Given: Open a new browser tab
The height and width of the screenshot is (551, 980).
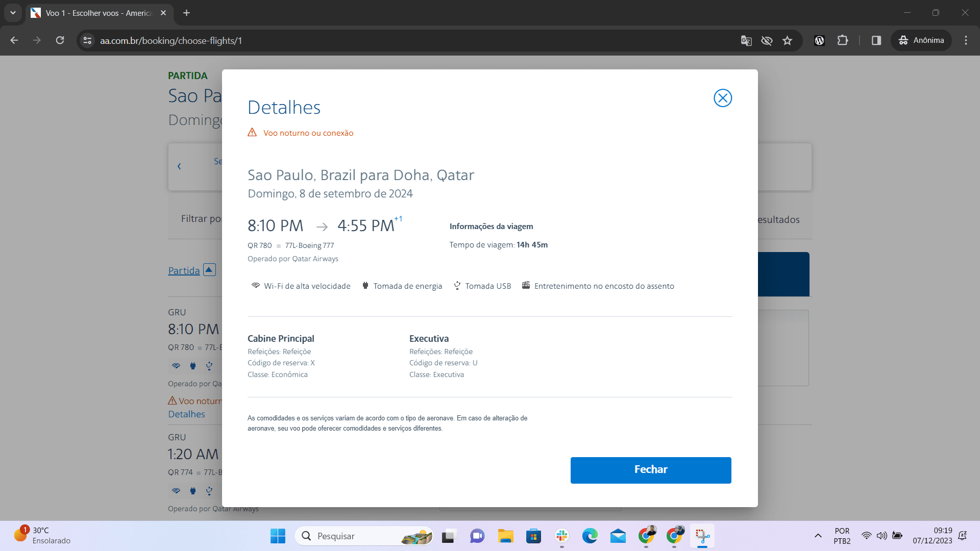Looking at the screenshot, I should (187, 13).
